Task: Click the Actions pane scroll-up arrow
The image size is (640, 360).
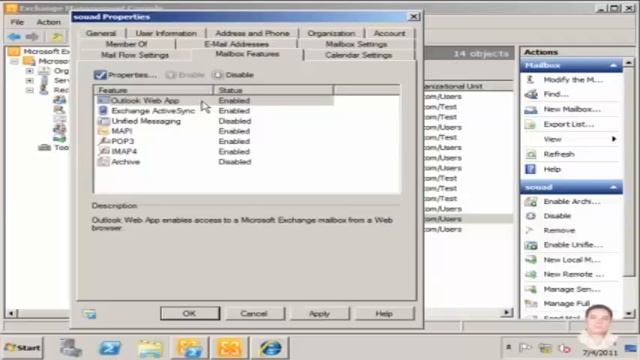Action: pyautogui.click(x=629, y=62)
